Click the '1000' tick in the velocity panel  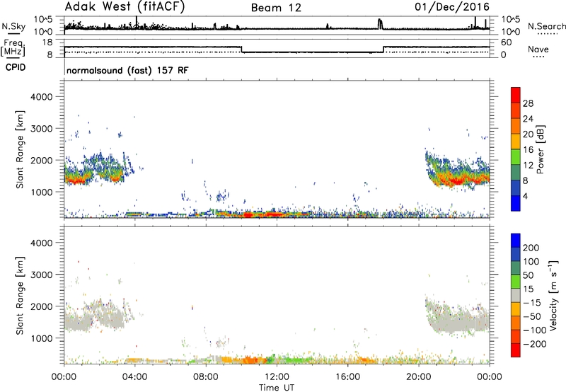(41, 338)
